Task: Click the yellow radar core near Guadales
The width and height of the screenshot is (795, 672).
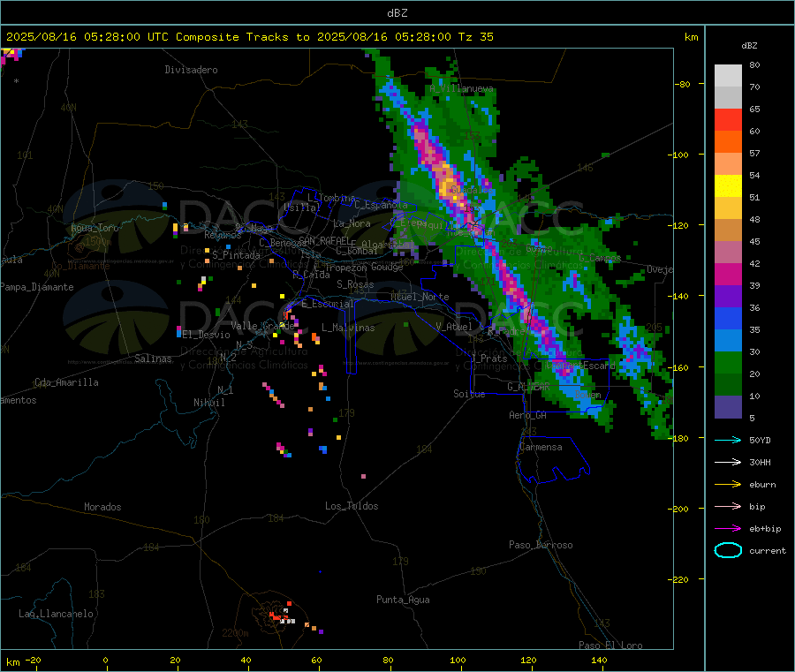Action: pos(448,184)
